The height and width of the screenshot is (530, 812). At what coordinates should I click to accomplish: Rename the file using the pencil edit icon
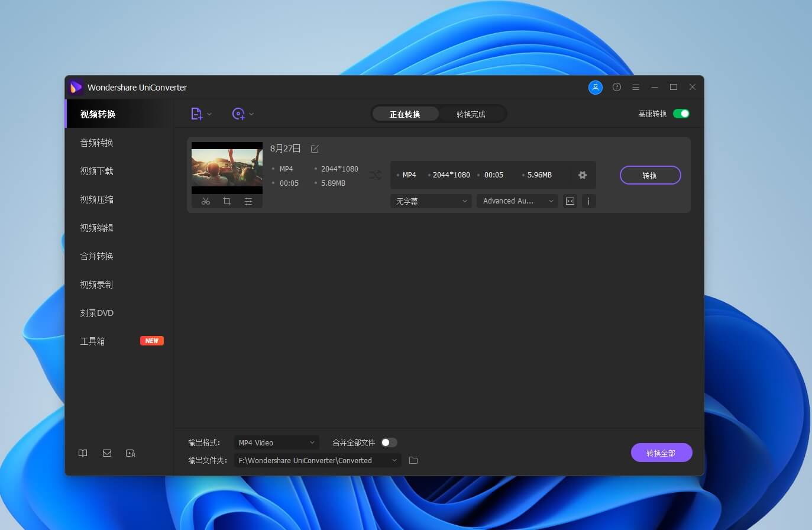pyautogui.click(x=314, y=148)
